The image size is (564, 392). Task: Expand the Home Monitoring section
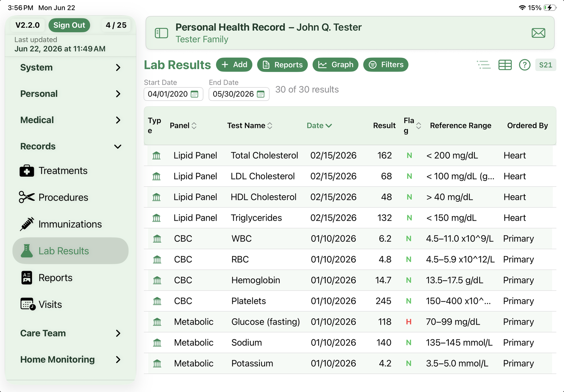pyautogui.click(x=70, y=360)
